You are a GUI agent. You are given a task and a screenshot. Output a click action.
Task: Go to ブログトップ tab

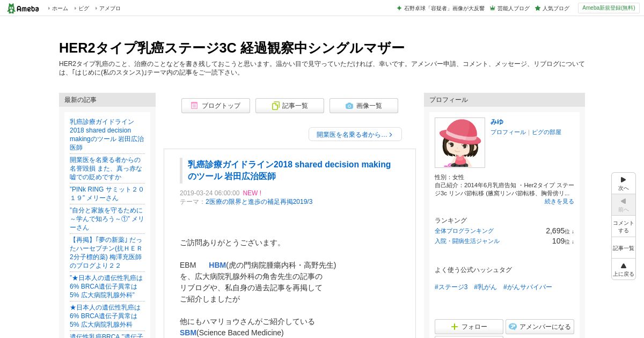(216, 106)
